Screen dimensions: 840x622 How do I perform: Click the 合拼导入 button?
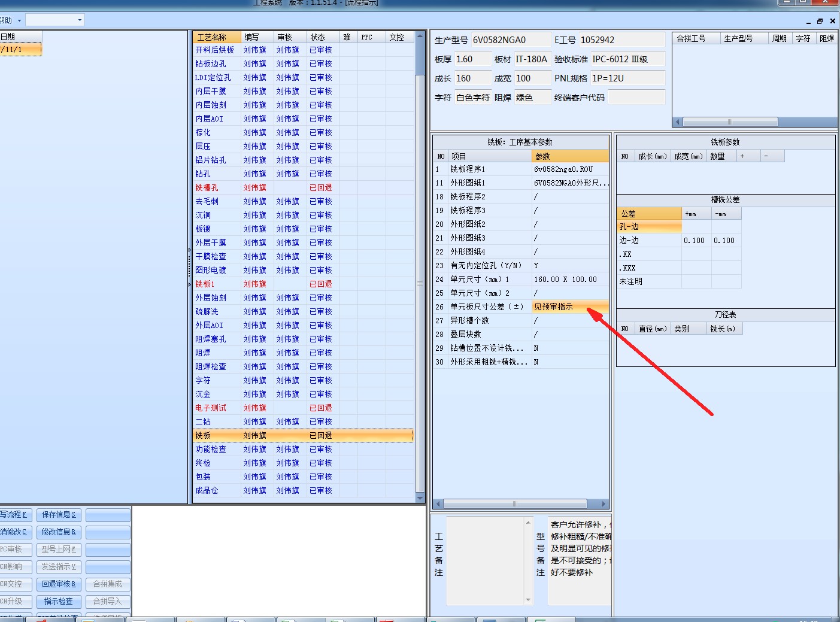108,602
